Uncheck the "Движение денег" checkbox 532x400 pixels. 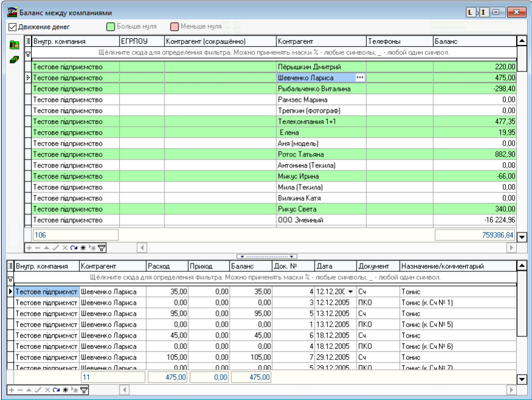12,27
